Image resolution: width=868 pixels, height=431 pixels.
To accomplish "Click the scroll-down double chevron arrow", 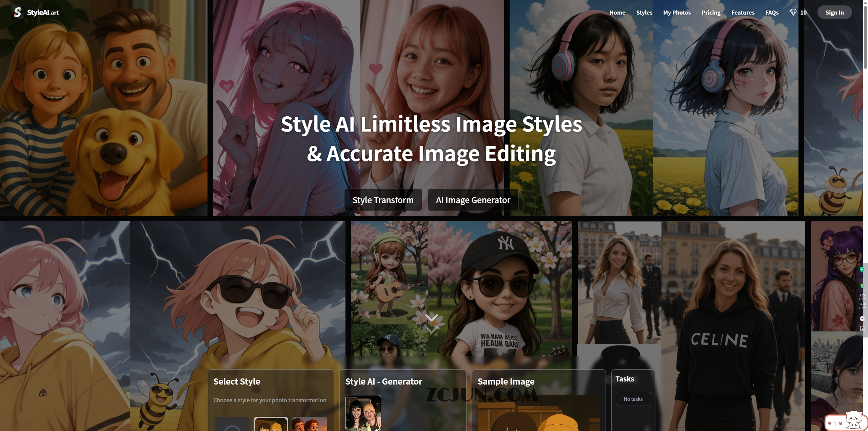I will pyautogui.click(x=431, y=323).
